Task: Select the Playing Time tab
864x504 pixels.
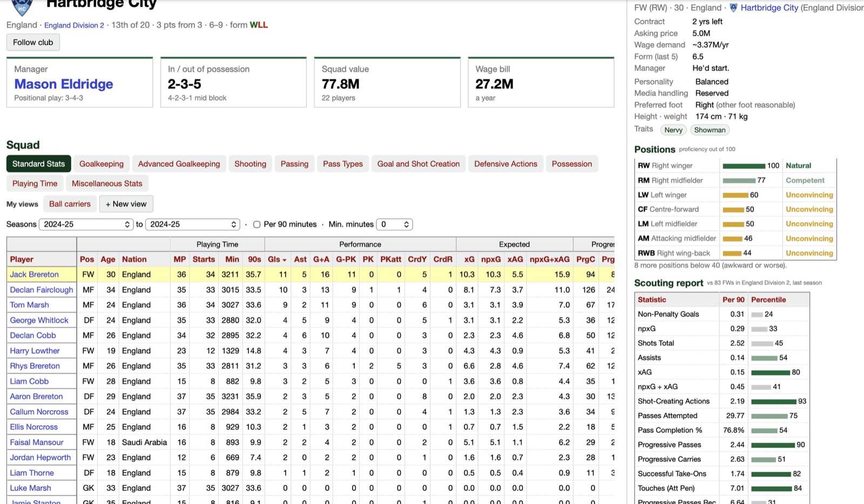Action: tap(35, 183)
